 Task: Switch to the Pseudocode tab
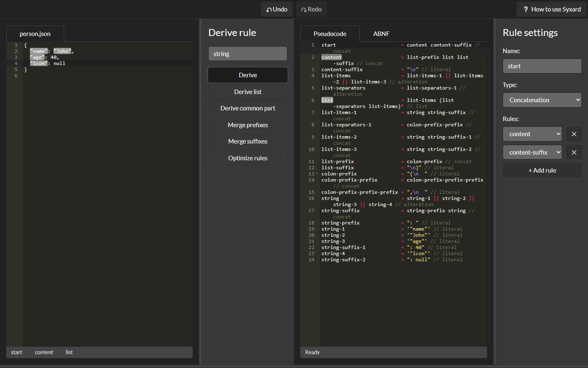click(x=330, y=34)
